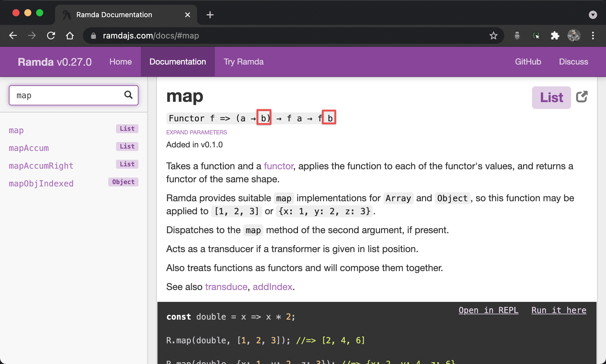
Task: Open the Discuss nav link
Action: point(573,62)
